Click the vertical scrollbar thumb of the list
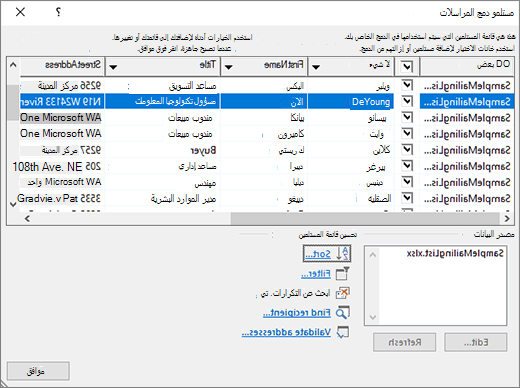 coord(13,103)
